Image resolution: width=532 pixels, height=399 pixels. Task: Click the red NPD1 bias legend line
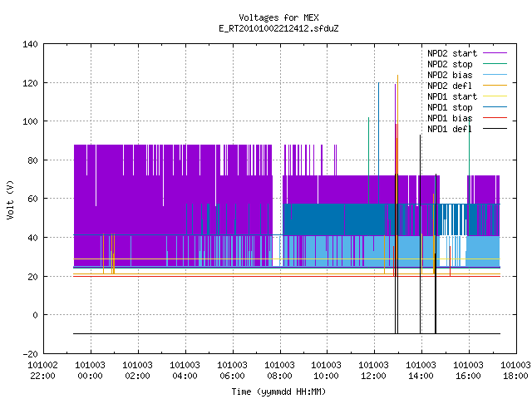tap(495, 118)
